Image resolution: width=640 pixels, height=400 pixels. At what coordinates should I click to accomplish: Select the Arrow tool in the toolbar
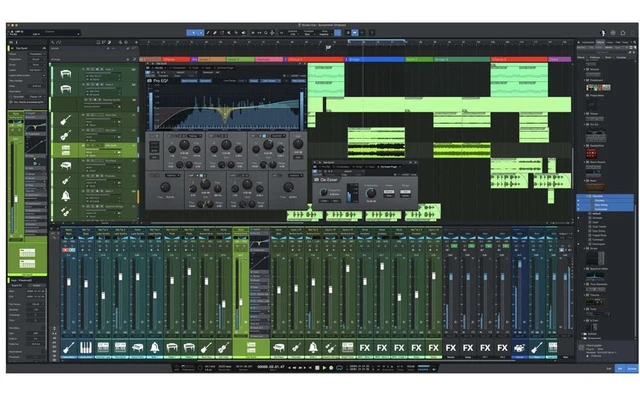192,33
